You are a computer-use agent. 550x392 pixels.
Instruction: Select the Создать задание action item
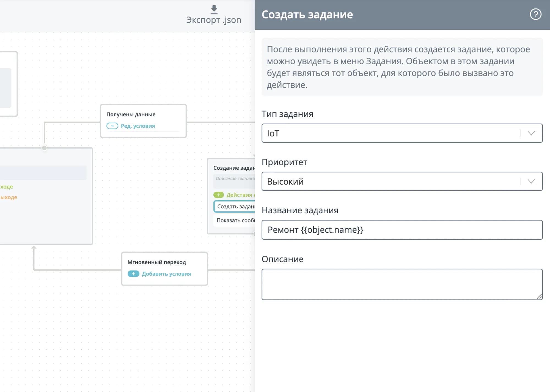coord(235,206)
